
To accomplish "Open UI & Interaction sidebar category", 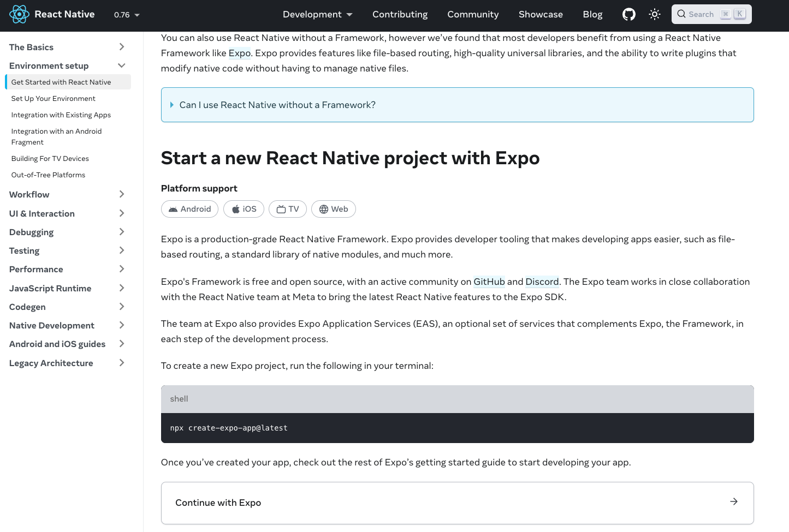I will tap(42, 213).
